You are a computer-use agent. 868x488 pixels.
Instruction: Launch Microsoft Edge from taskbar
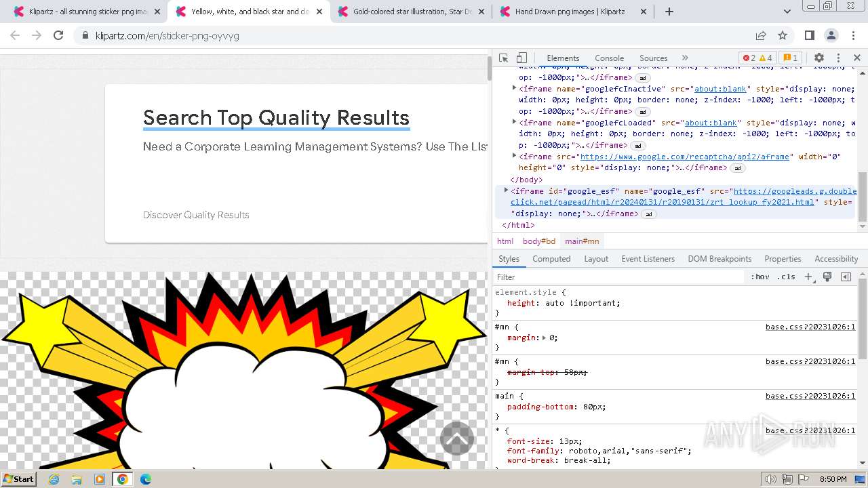coord(145,479)
